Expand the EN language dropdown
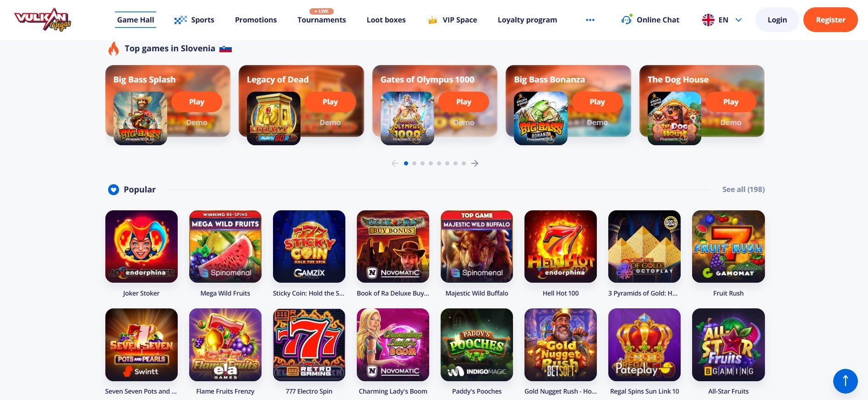Image resolution: width=868 pixels, height=400 pixels. pos(738,20)
